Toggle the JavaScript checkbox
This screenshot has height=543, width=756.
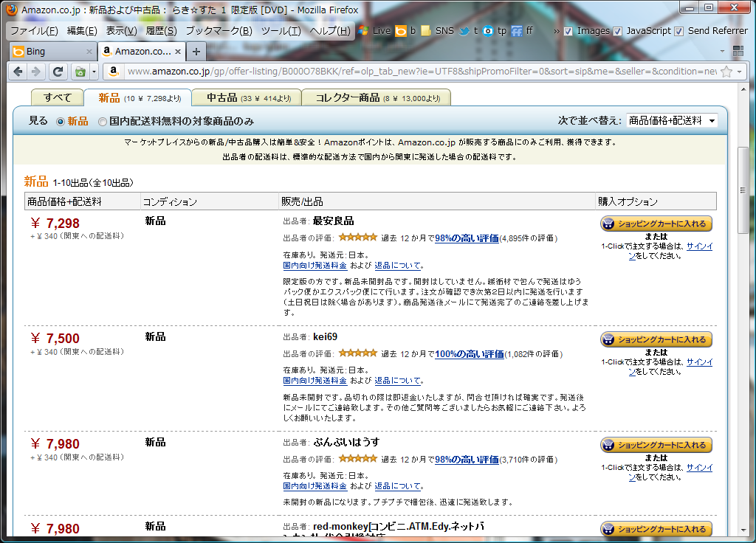pos(618,31)
